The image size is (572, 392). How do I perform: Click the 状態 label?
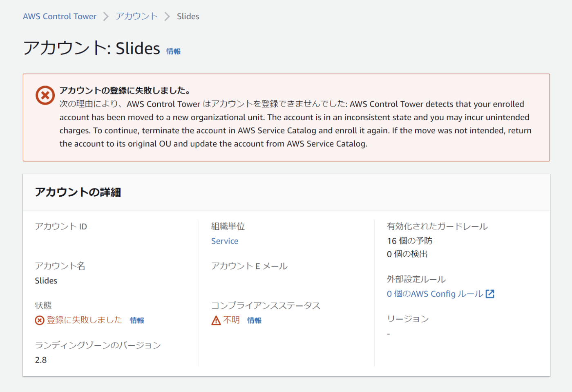pos(43,306)
